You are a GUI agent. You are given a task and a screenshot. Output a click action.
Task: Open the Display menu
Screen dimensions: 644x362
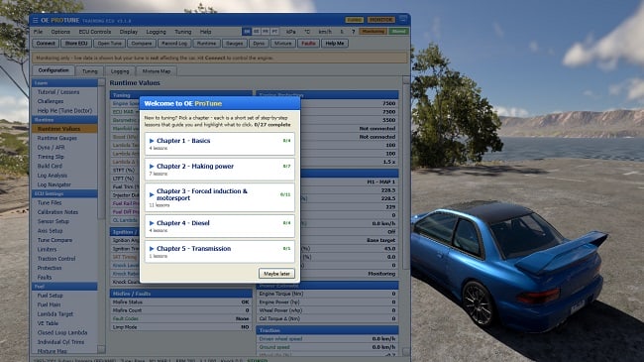point(129,32)
